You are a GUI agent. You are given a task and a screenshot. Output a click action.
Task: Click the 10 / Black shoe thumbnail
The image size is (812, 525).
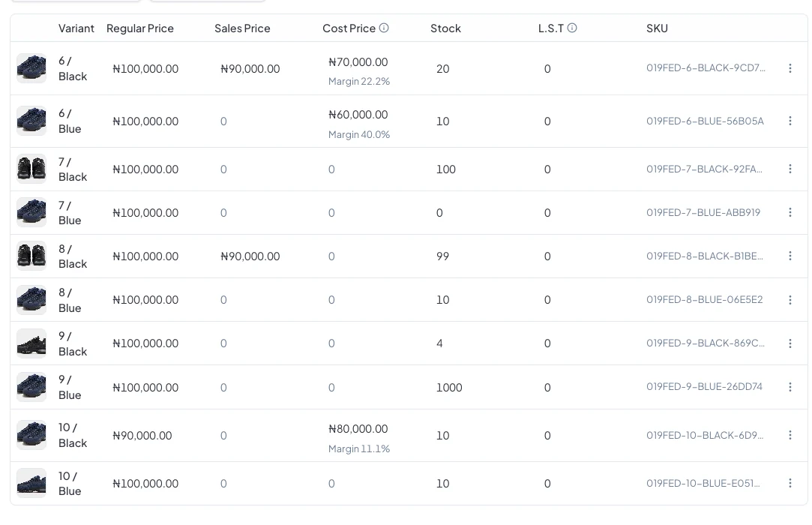pos(31,435)
